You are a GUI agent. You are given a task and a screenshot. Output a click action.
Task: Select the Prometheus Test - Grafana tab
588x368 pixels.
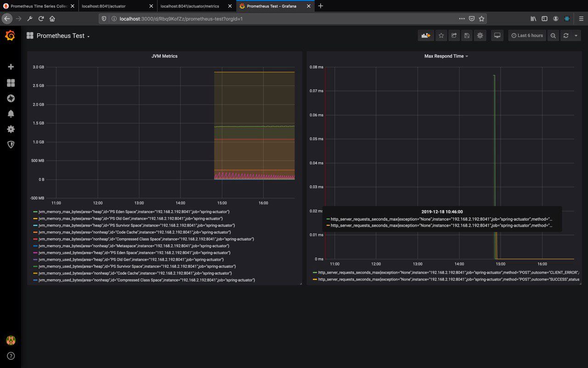275,6
